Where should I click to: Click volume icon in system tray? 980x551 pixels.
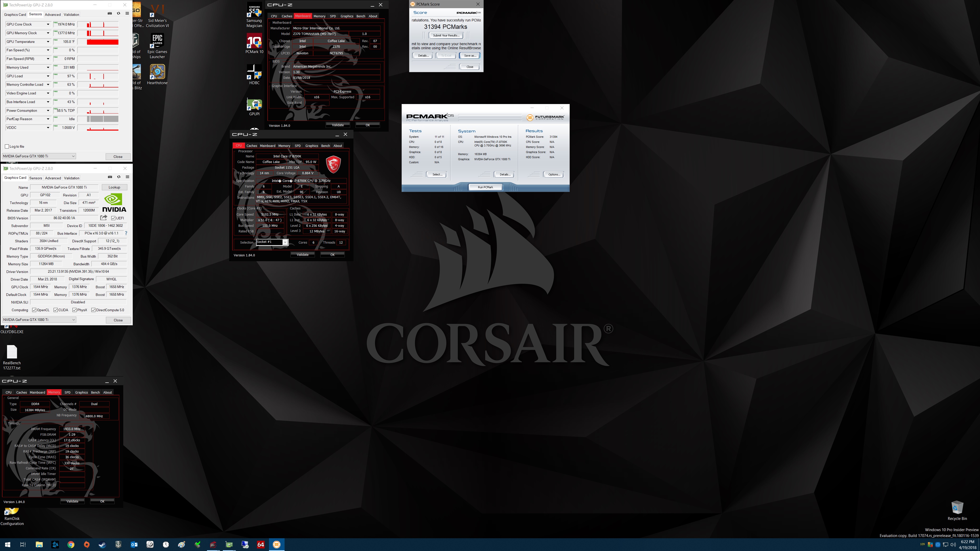click(953, 545)
